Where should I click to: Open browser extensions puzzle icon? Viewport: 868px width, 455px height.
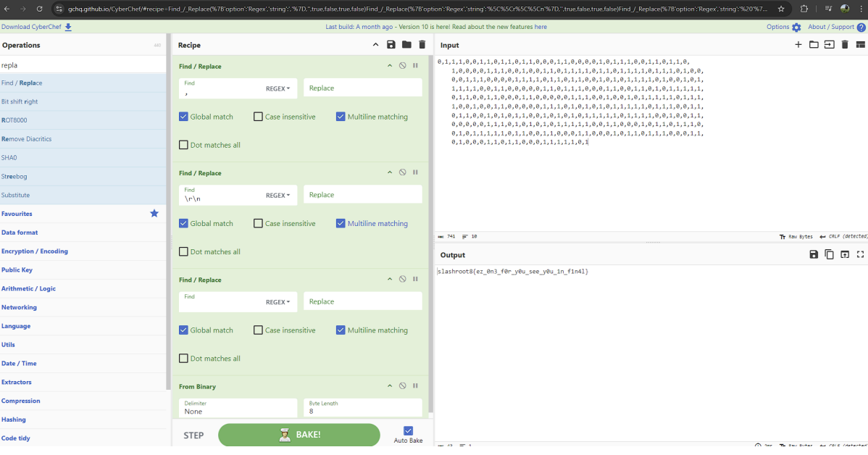(804, 9)
